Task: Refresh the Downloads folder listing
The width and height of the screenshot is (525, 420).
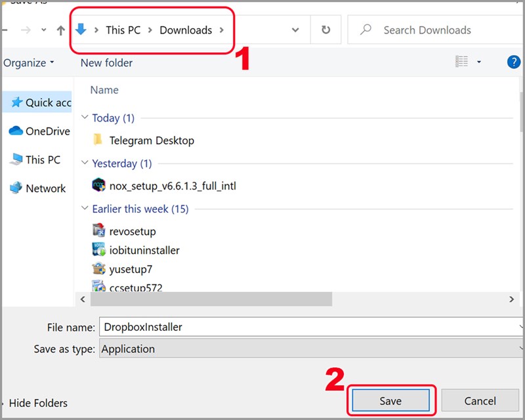Action: click(325, 30)
